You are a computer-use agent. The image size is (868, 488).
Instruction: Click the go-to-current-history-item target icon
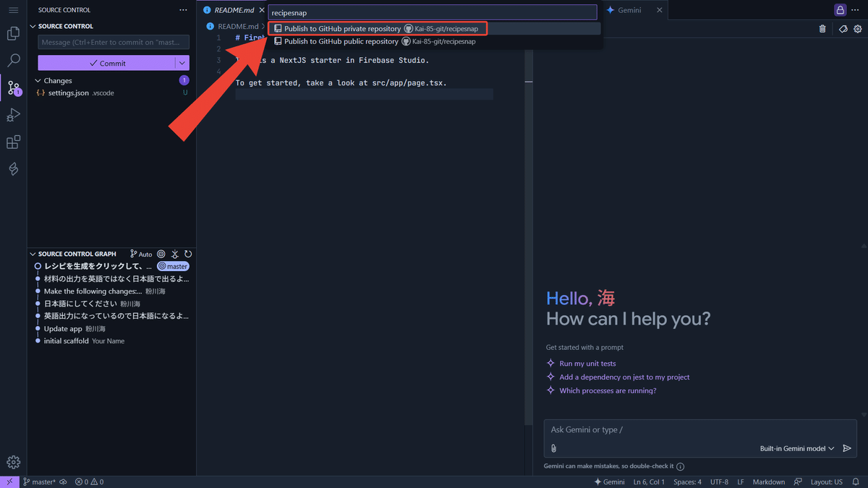(x=161, y=254)
